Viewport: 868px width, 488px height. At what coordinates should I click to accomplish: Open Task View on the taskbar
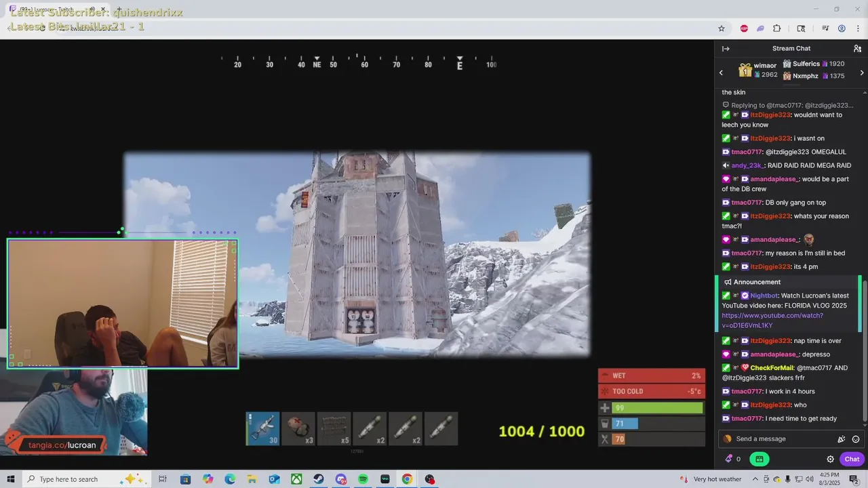pos(163,479)
